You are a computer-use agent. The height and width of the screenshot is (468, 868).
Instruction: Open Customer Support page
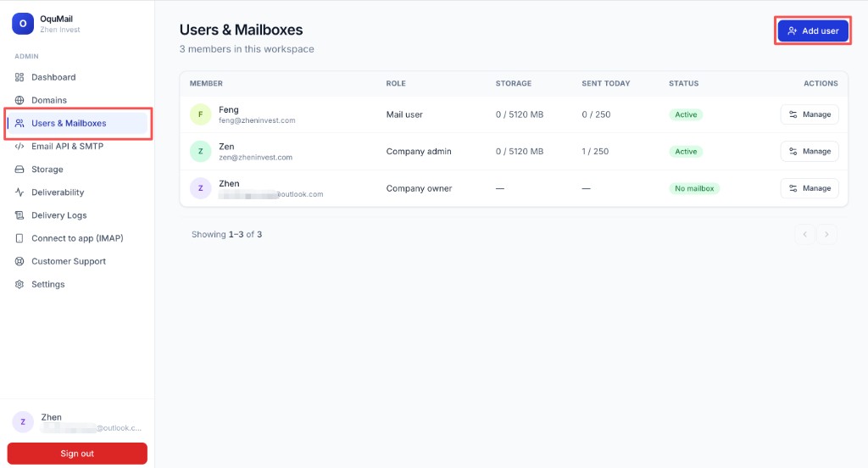pos(77,261)
